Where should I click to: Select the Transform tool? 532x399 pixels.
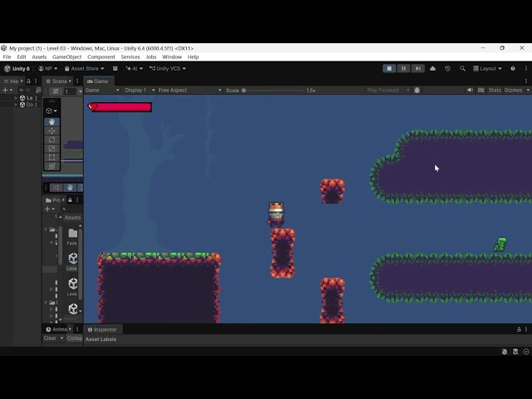tap(52, 166)
